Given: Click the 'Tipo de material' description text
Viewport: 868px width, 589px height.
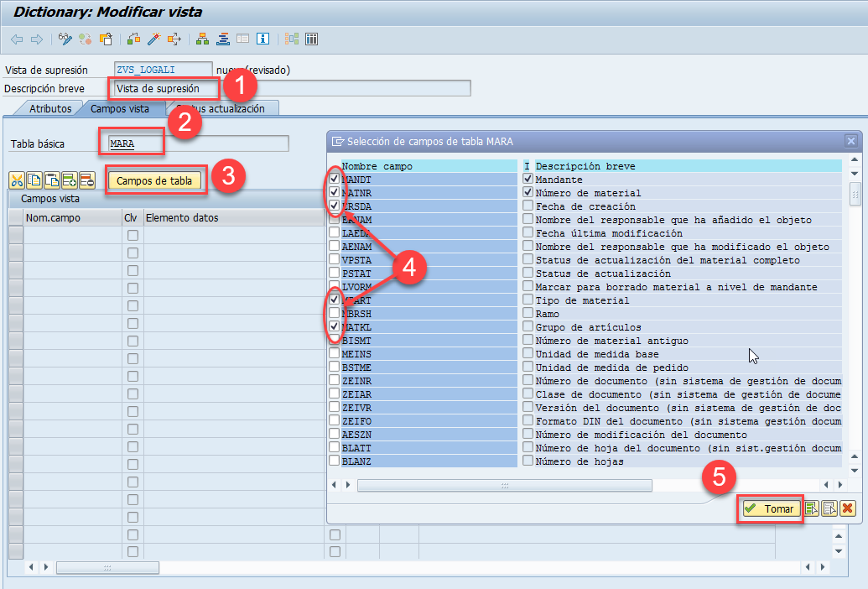Looking at the screenshot, I should coord(582,300).
